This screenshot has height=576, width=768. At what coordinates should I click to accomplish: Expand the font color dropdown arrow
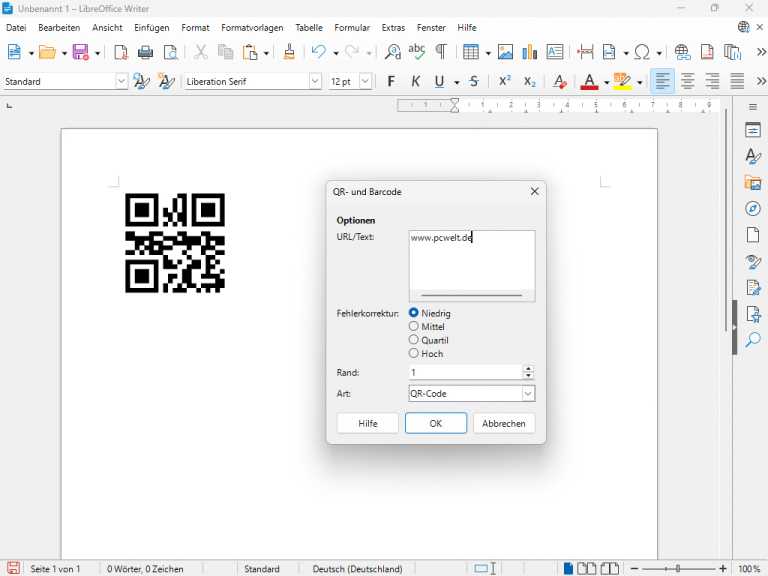pyautogui.click(x=606, y=82)
